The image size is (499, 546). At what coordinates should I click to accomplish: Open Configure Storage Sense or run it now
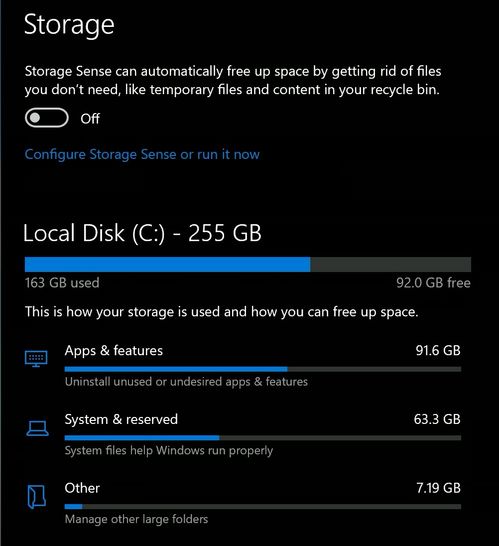142,154
